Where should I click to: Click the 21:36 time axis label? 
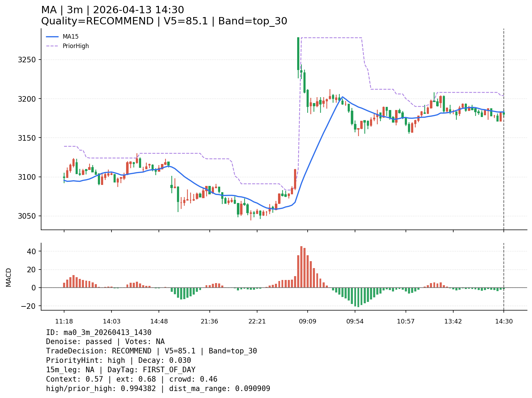tap(209, 321)
